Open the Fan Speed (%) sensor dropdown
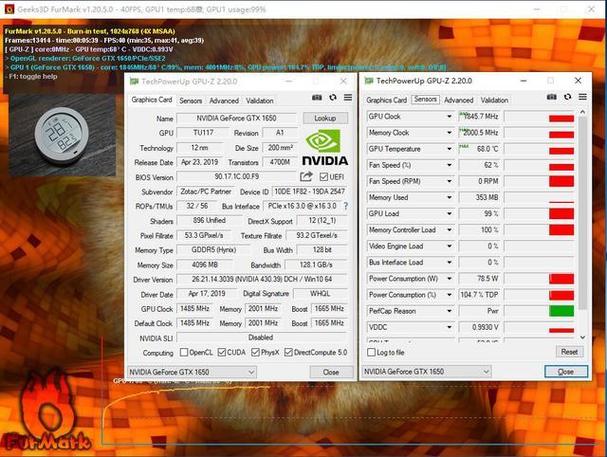This screenshot has width=607, height=457. pyautogui.click(x=449, y=165)
